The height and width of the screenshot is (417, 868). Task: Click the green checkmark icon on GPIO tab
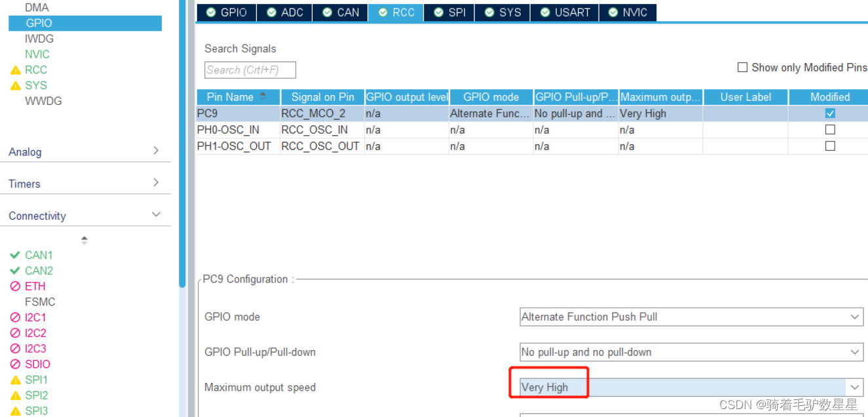[211, 12]
